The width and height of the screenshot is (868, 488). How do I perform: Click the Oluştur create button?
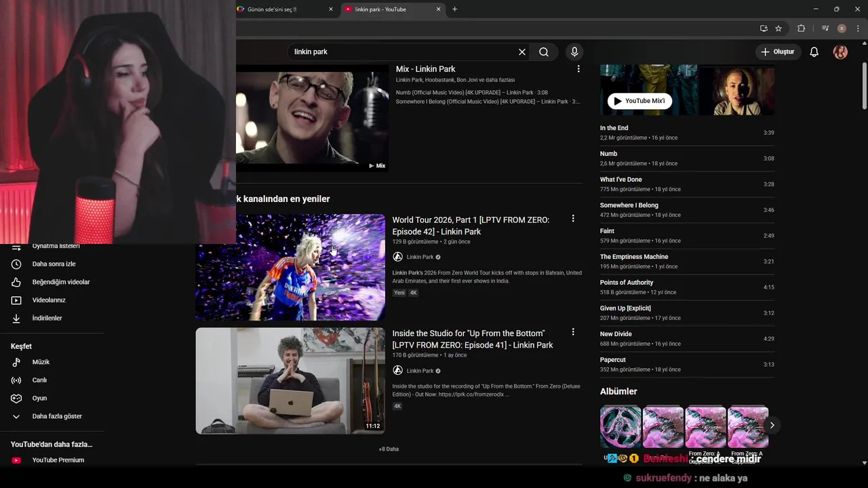pos(778,52)
